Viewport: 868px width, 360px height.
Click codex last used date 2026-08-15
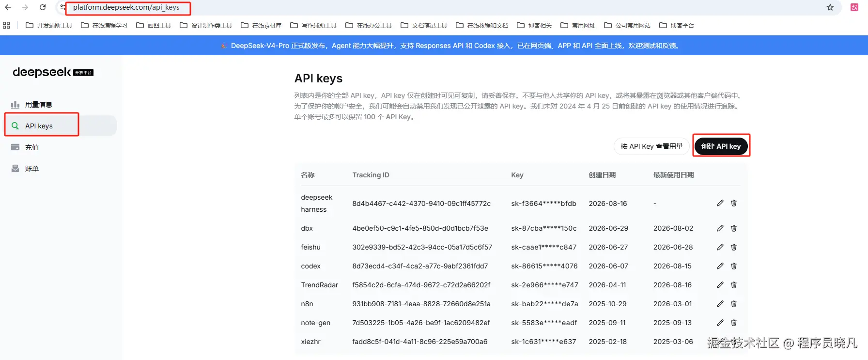pos(672,266)
